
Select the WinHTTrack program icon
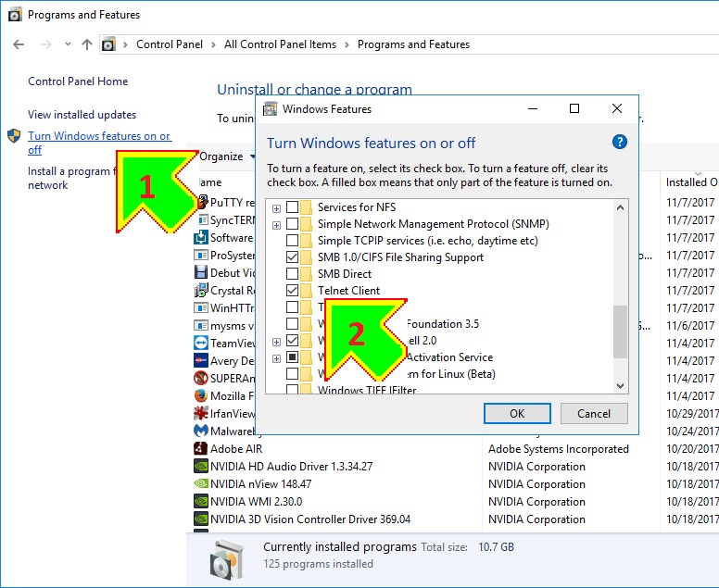201,308
